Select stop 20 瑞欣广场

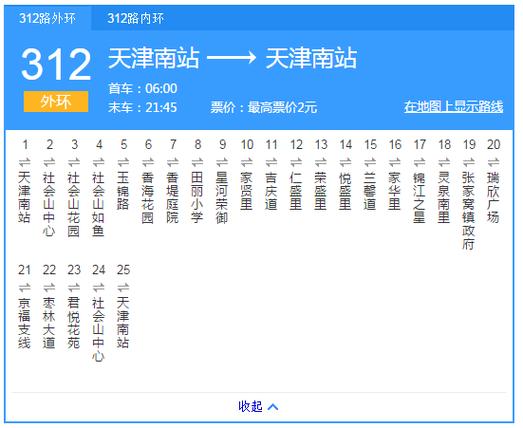(x=494, y=197)
